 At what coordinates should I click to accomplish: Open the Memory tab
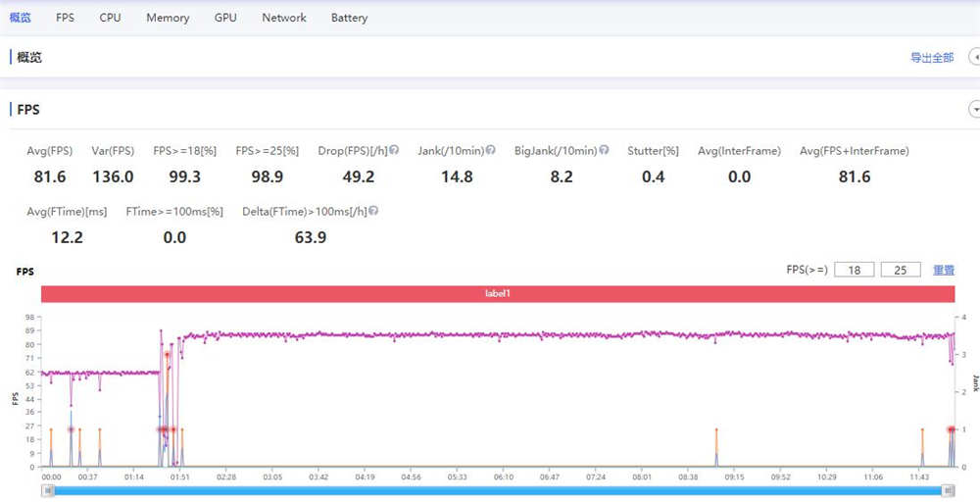tap(168, 18)
